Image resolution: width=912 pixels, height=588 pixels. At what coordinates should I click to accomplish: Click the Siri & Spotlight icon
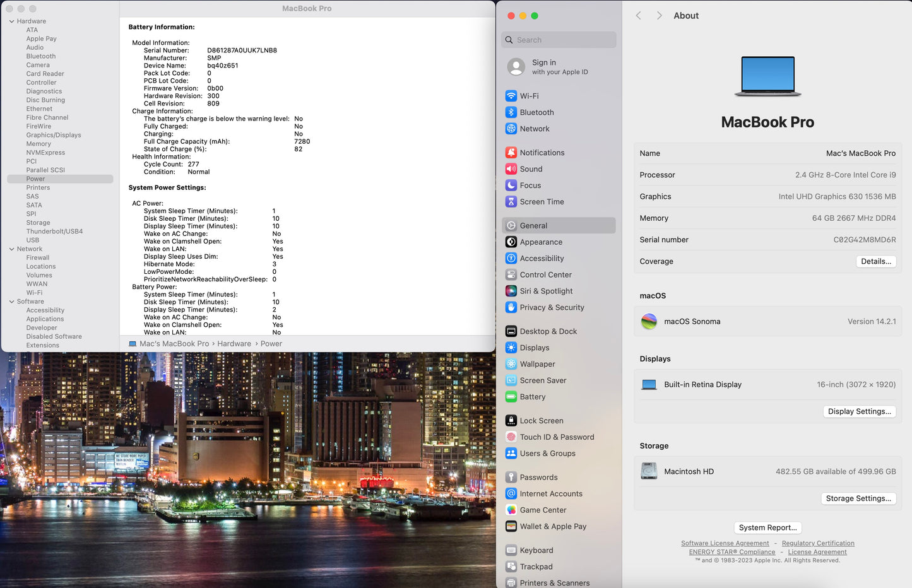click(x=511, y=291)
